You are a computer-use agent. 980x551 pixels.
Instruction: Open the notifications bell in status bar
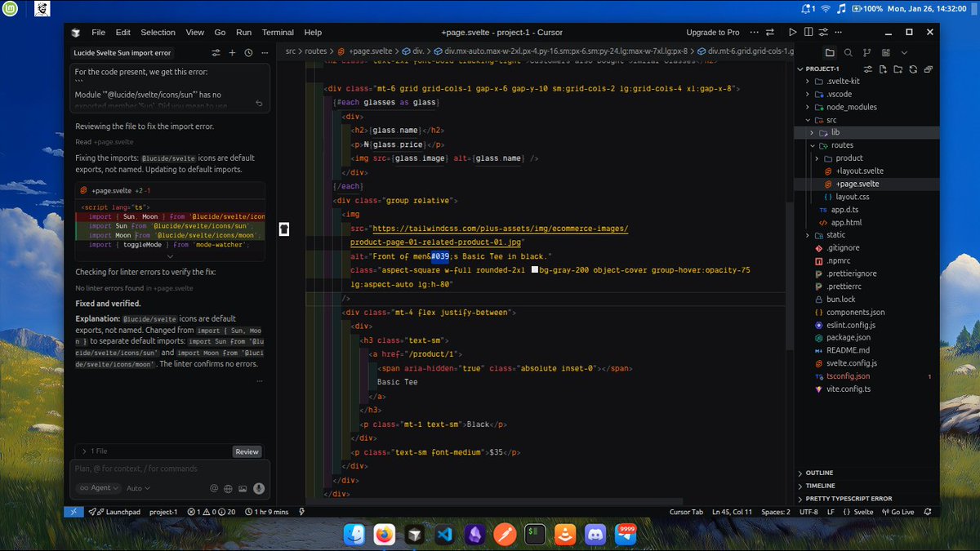[x=927, y=512]
